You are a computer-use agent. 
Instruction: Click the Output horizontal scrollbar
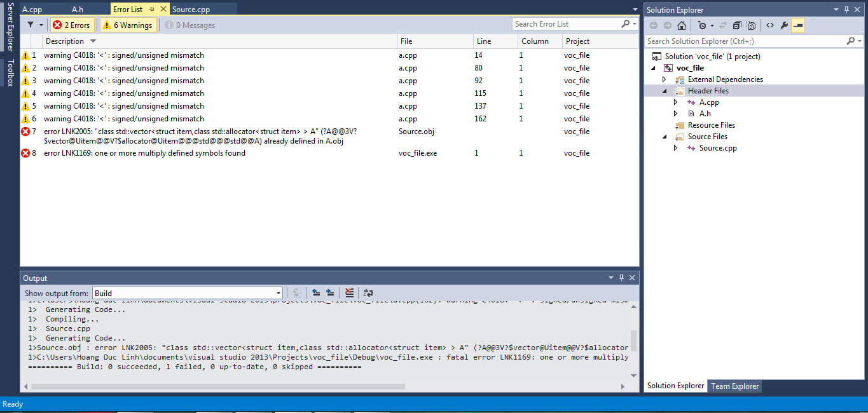pyautogui.click(x=217, y=386)
